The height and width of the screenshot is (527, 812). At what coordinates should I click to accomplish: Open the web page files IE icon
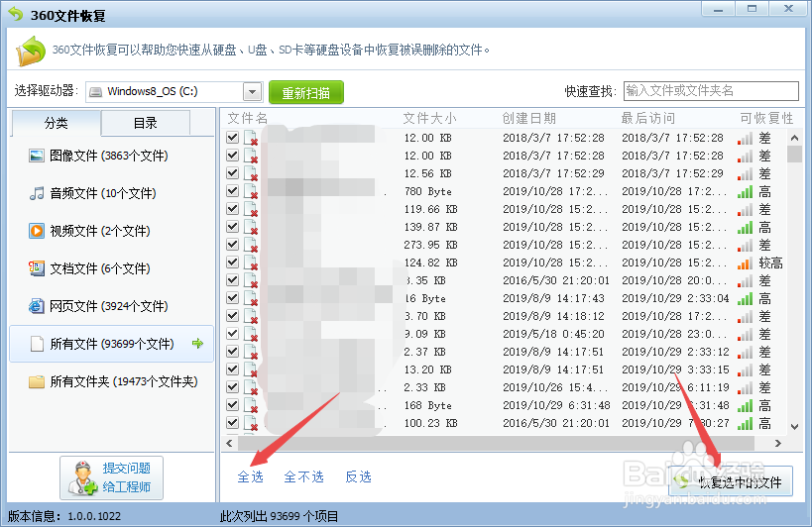pos(37,306)
